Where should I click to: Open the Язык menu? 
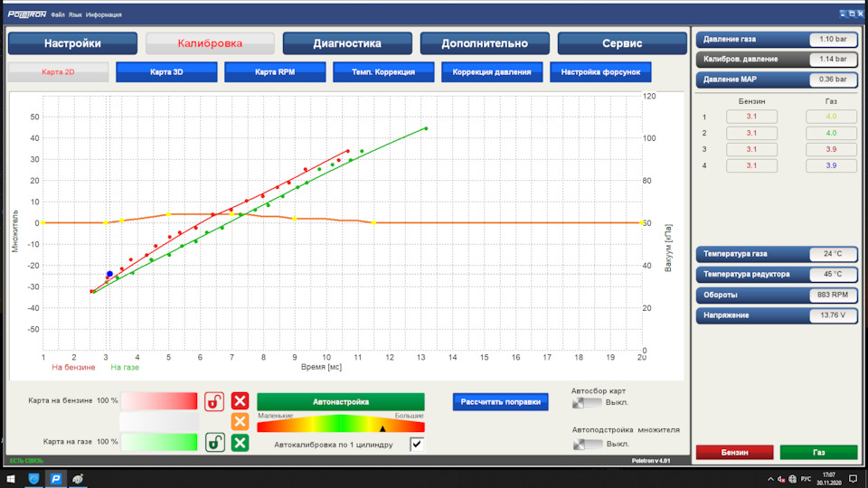[75, 14]
